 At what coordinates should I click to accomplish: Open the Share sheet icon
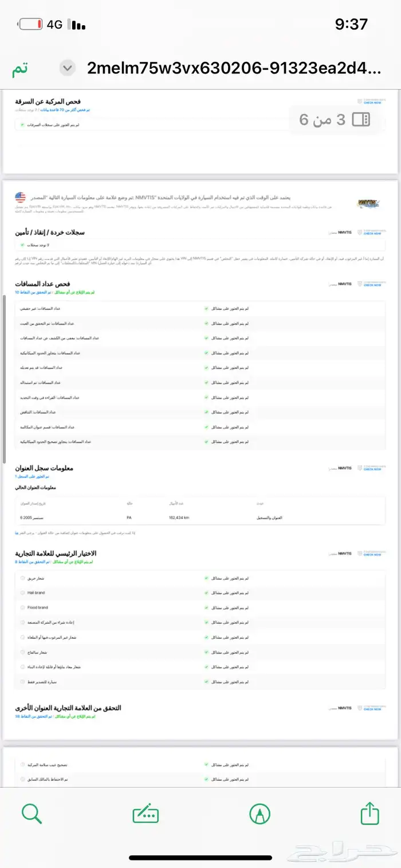(x=369, y=812)
